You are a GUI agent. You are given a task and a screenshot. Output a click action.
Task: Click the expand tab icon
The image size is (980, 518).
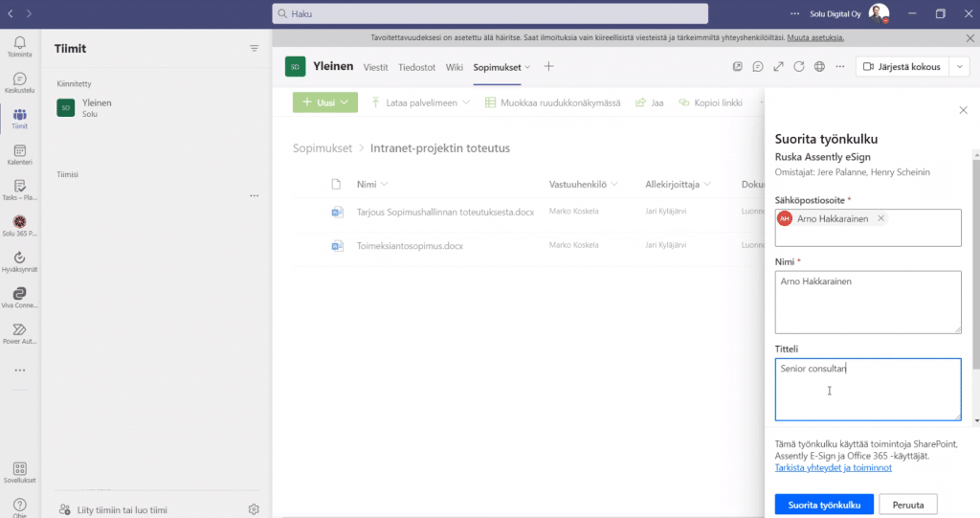pyautogui.click(x=777, y=67)
